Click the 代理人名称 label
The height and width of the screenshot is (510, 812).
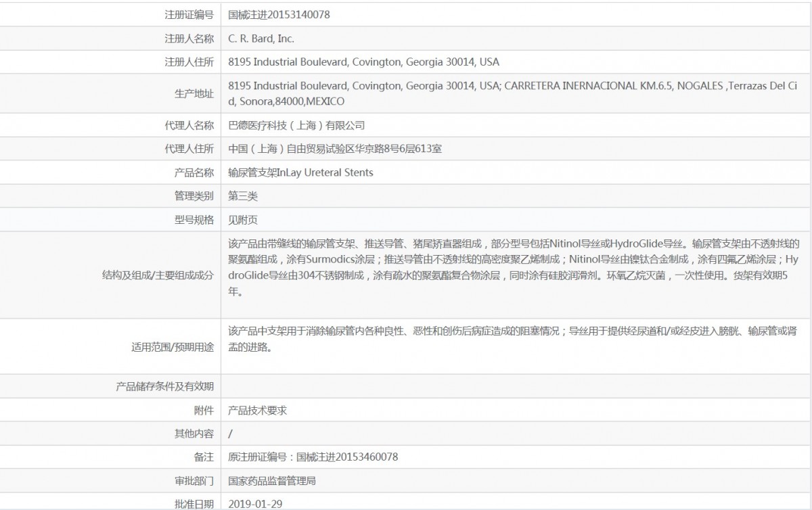[189, 125]
